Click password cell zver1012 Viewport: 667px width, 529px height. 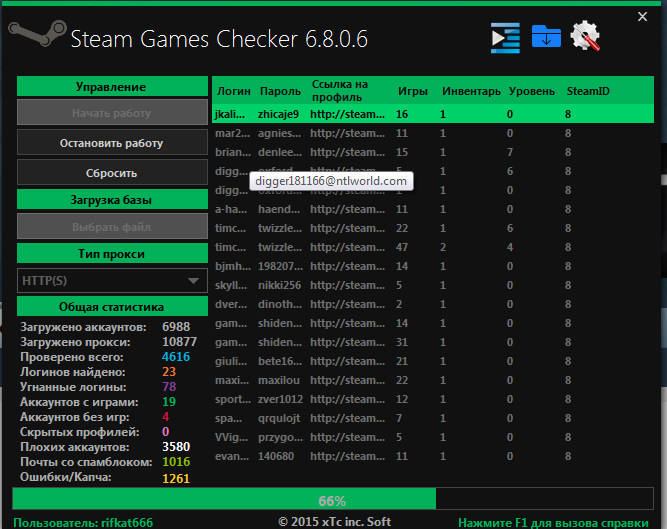[280, 399]
